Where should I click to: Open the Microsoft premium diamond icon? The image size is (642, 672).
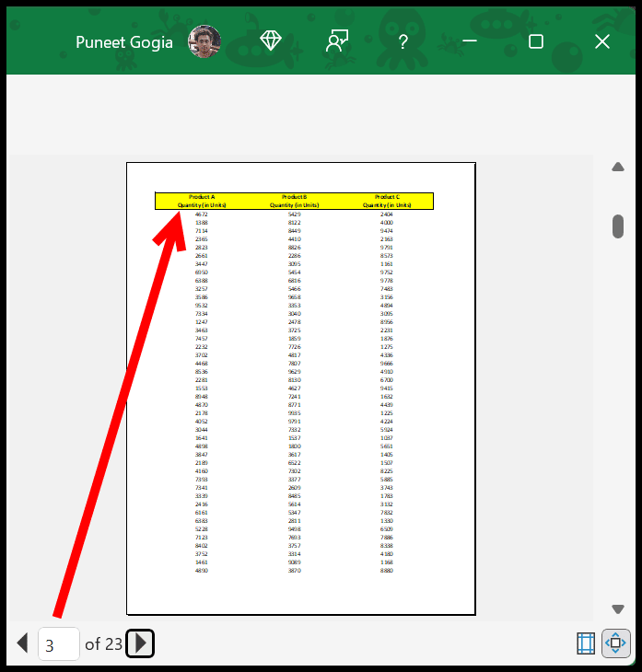(x=270, y=41)
